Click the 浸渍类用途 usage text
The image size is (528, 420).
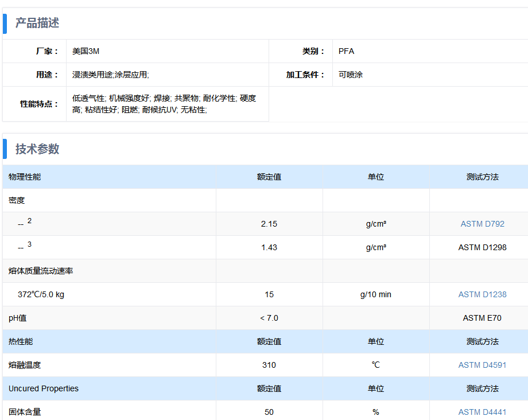(x=92, y=75)
